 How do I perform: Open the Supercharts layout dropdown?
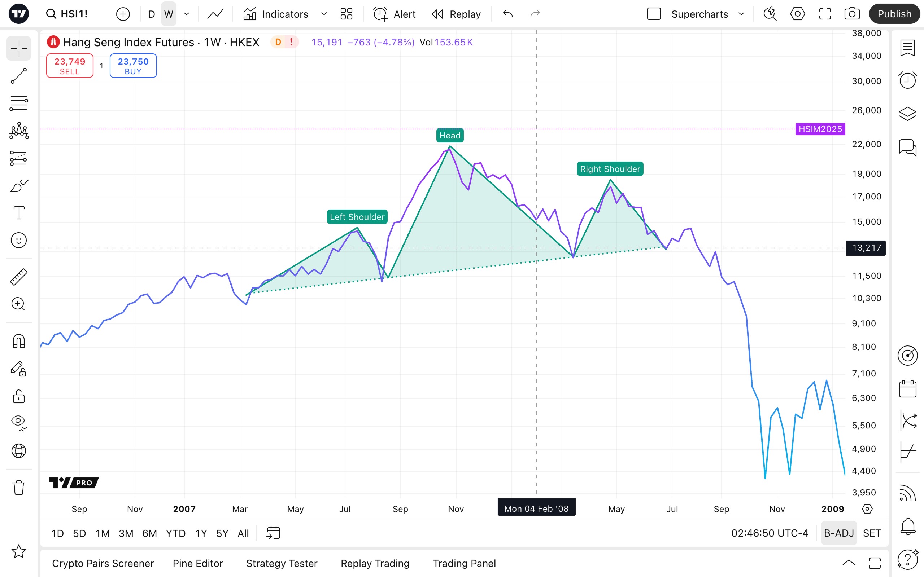(x=741, y=14)
